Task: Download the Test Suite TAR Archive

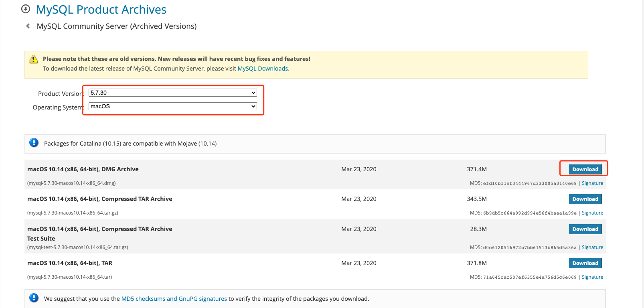Action: pyautogui.click(x=585, y=229)
